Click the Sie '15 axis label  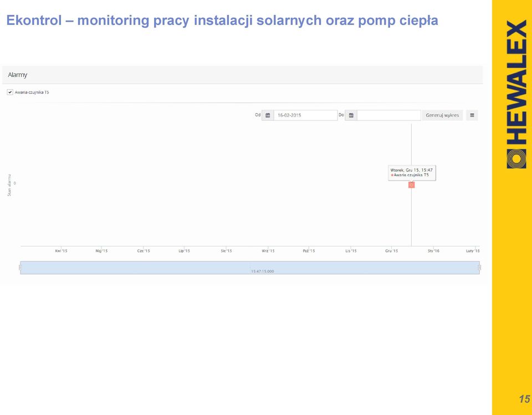click(x=226, y=251)
